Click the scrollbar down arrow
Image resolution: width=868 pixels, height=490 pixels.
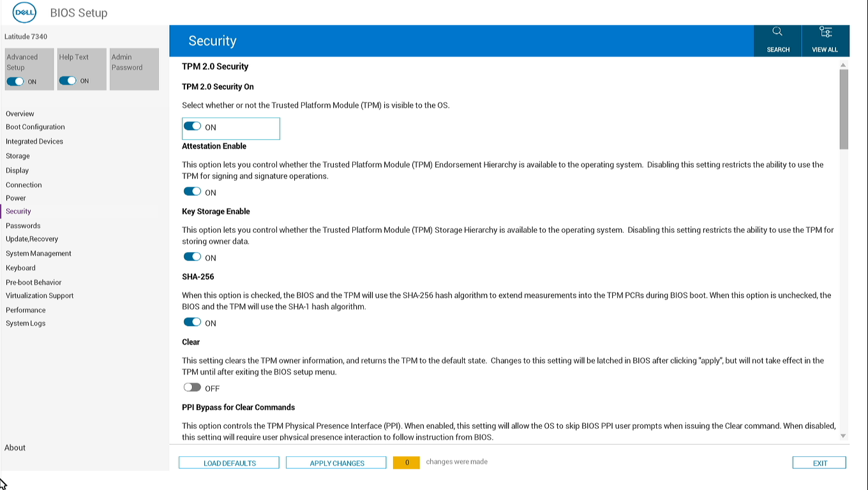pos(844,437)
